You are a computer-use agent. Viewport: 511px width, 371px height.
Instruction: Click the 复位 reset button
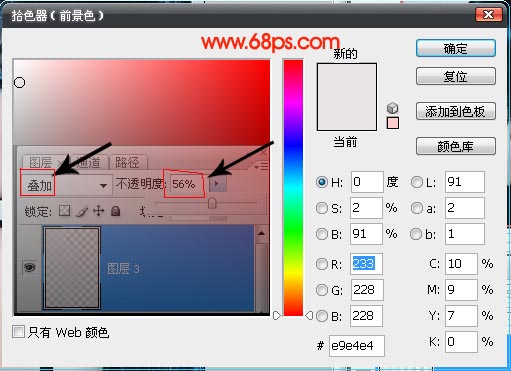[x=456, y=76]
